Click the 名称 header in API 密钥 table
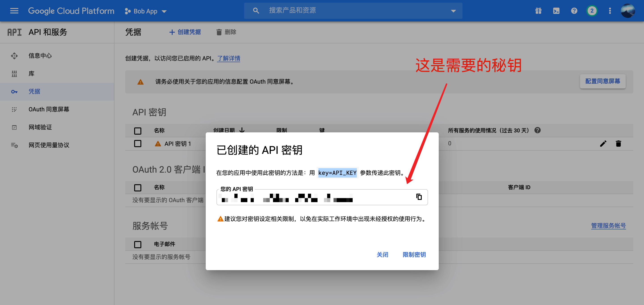The height and width of the screenshot is (305, 644). [159, 131]
